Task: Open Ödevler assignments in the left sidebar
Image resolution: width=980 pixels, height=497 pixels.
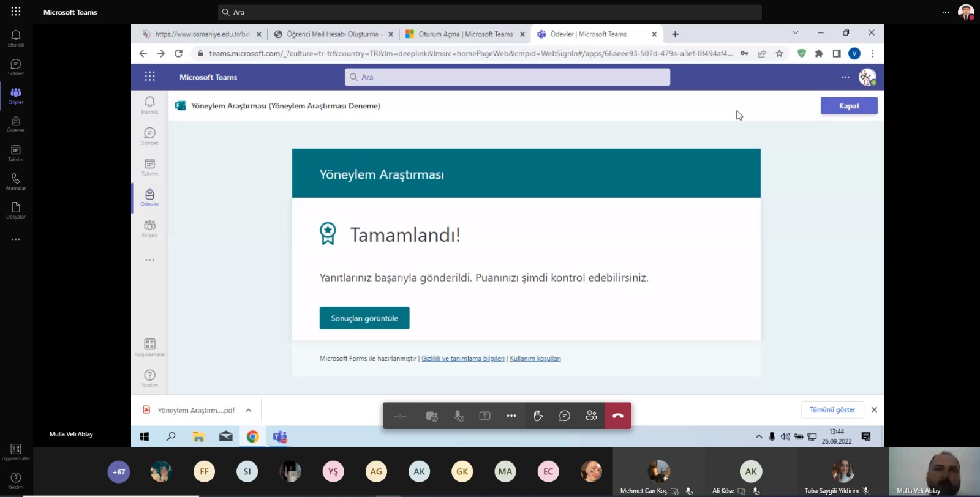Action: pyautogui.click(x=16, y=124)
